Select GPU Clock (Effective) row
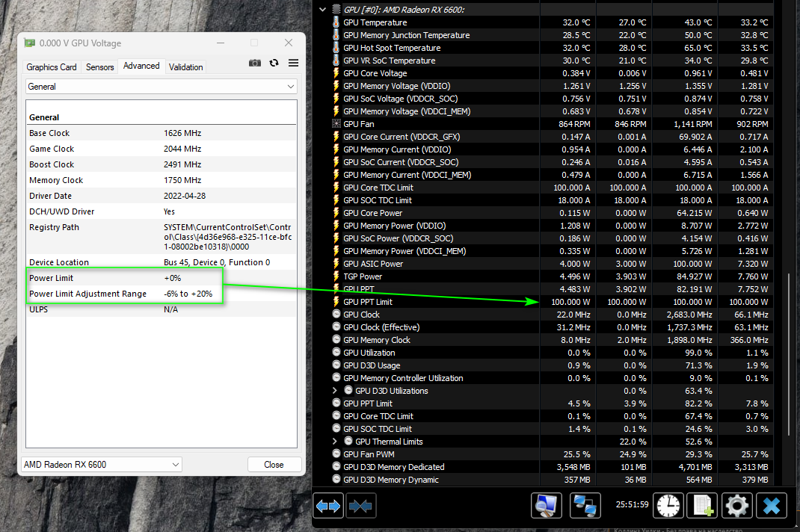Screen dimensions: 800x532 tap(553, 327)
